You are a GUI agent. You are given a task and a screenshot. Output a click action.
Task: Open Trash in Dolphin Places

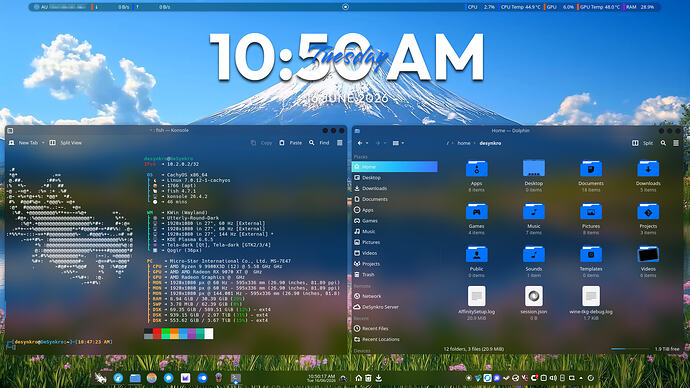[395, 275]
